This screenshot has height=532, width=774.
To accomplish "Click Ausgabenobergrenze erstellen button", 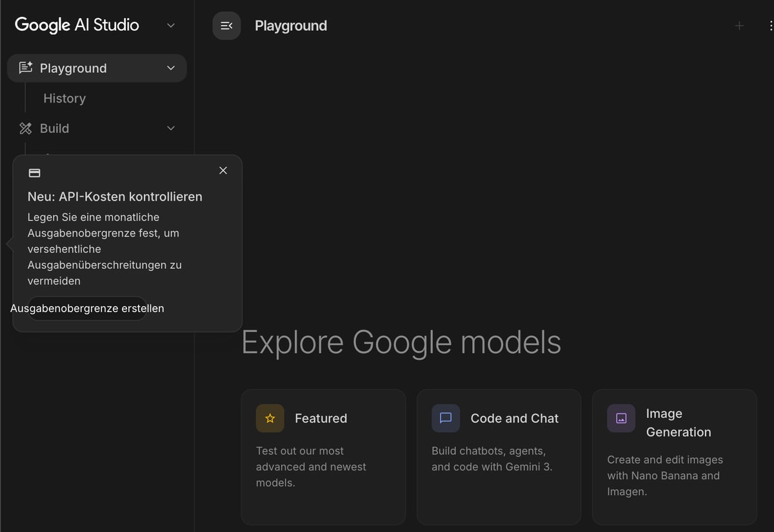I will pos(87,308).
